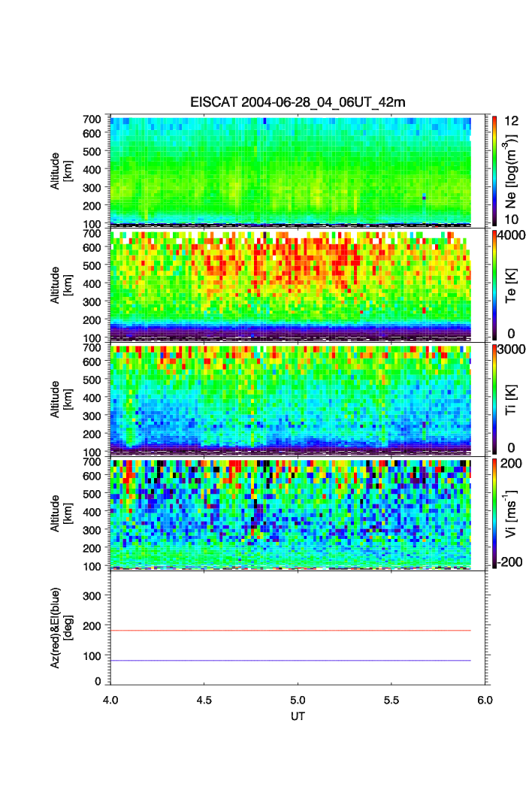Screen dimensions: 532x799
Task: Click the Ti ion temperature color bar
Action: pyautogui.click(x=495, y=398)
